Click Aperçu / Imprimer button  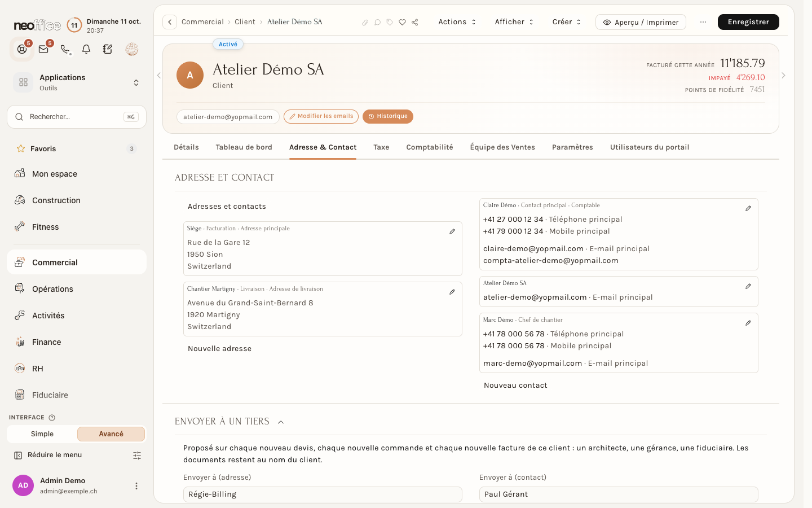click(641, 22)
